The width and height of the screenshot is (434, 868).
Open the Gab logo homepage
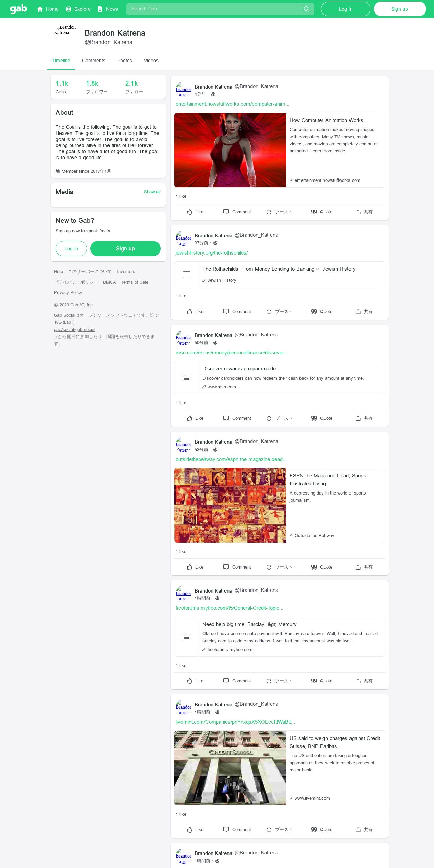coord(19,9)
